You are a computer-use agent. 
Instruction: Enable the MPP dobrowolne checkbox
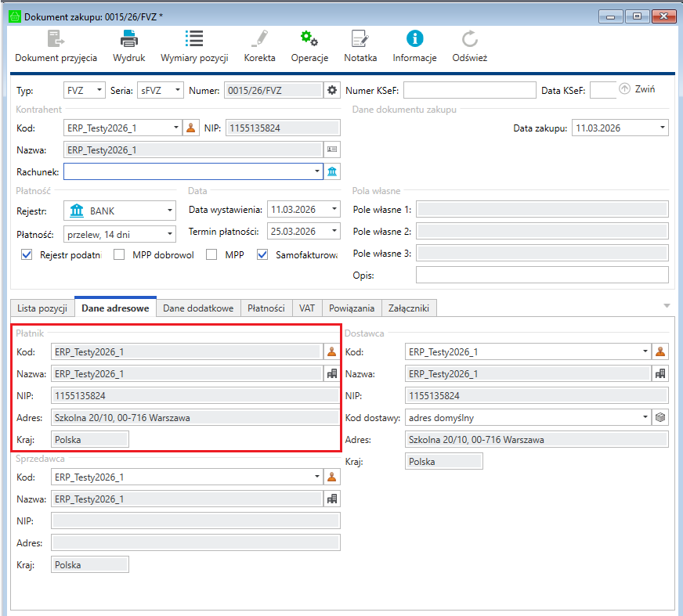pos(119,254)
